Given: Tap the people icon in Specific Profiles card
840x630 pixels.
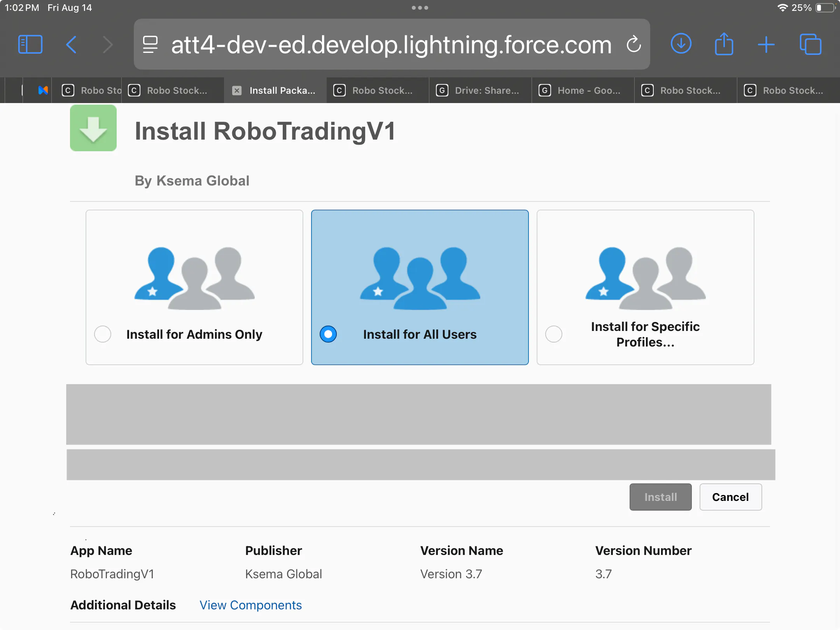Looking at the screenshot, I should pyautogui.click(x=646, y=278).
